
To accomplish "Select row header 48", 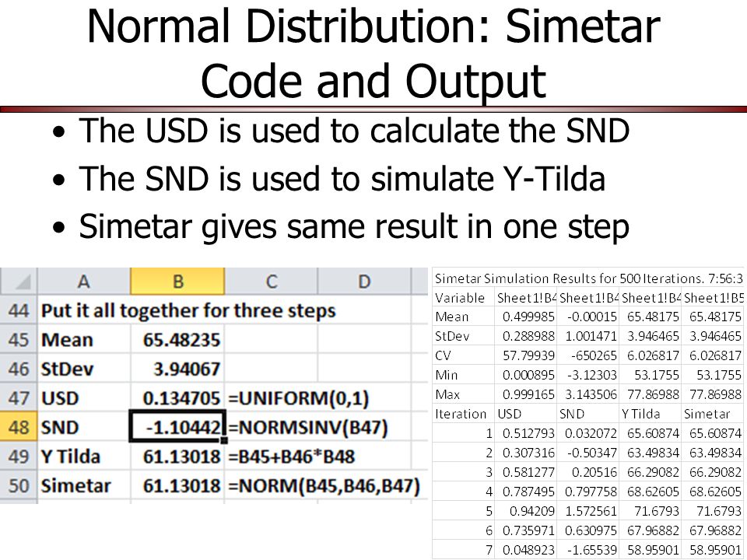I will 19,427.
